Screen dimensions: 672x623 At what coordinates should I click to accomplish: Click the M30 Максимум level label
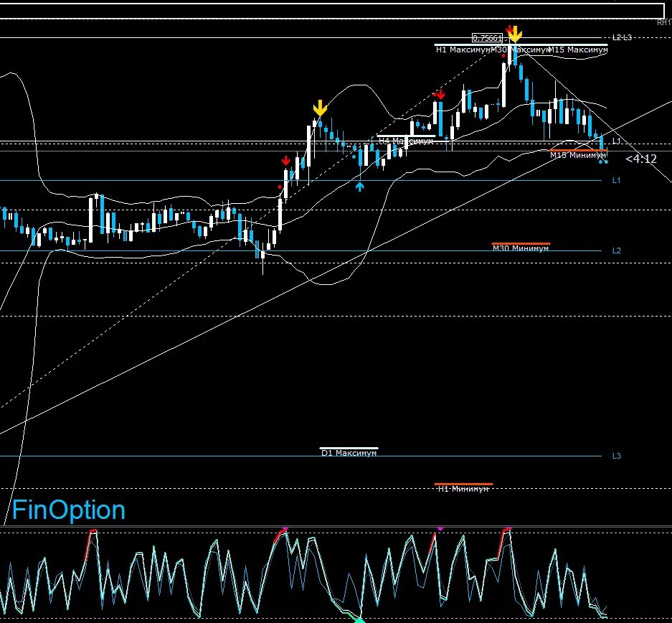[520, 50]
